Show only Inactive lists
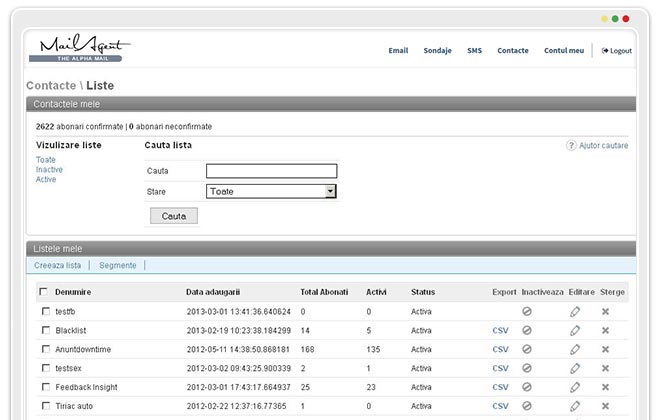660x420 pixels. point(49,170)
